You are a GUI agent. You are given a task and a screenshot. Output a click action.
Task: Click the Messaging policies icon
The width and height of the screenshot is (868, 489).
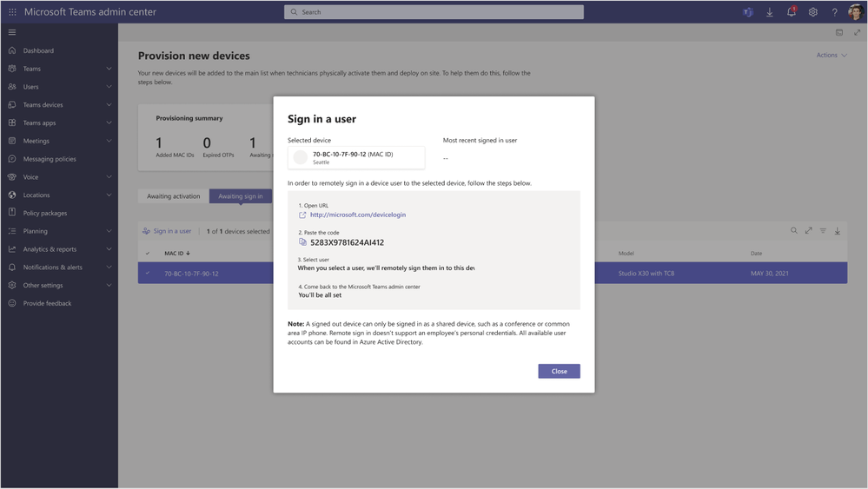12,159
